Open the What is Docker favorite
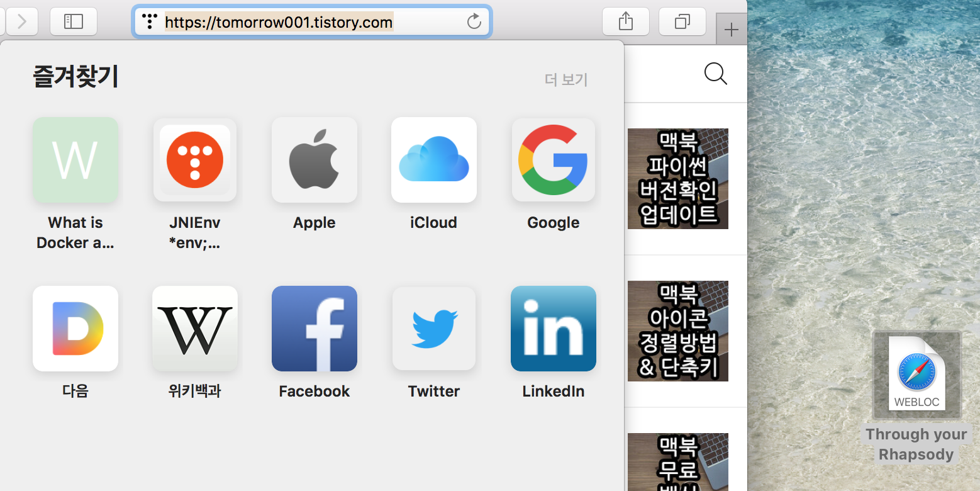The height and width of the screenshot is (491, 980). point(75,160)
